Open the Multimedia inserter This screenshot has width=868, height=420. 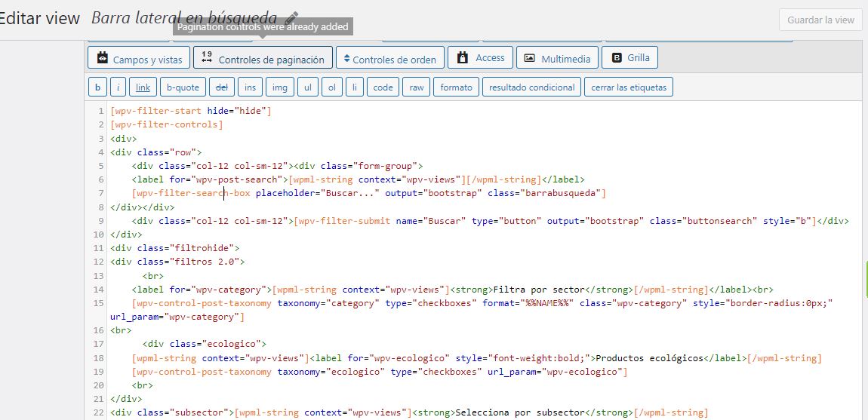pyautogui.click(x=558, y=58)
